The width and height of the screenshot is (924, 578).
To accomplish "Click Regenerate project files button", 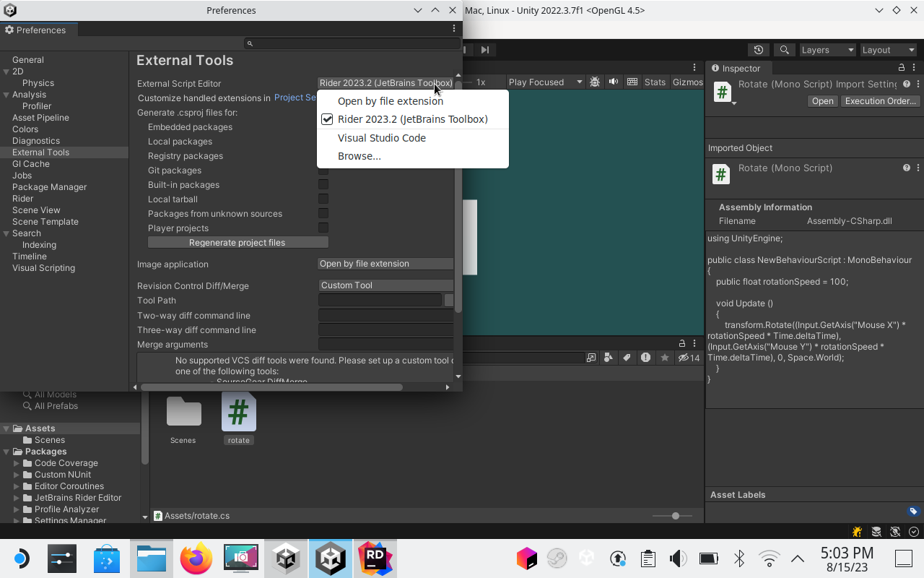I will tap(237, 243).
